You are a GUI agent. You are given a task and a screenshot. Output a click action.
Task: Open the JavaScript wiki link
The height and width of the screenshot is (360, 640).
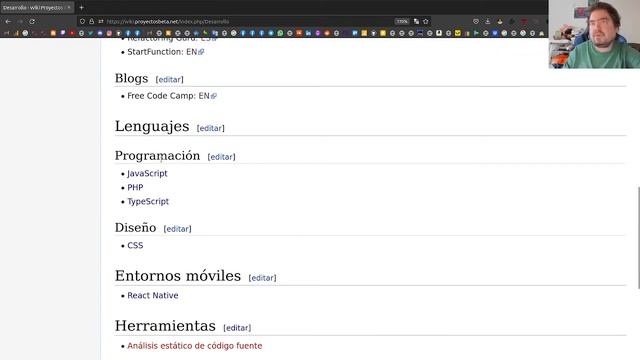pyautogui.click(x=147, y=173)
